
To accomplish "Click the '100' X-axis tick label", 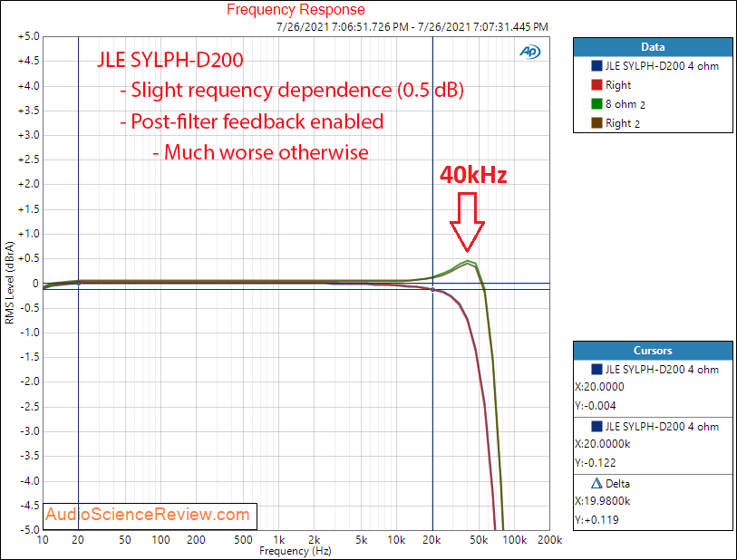I will (160, 540).
